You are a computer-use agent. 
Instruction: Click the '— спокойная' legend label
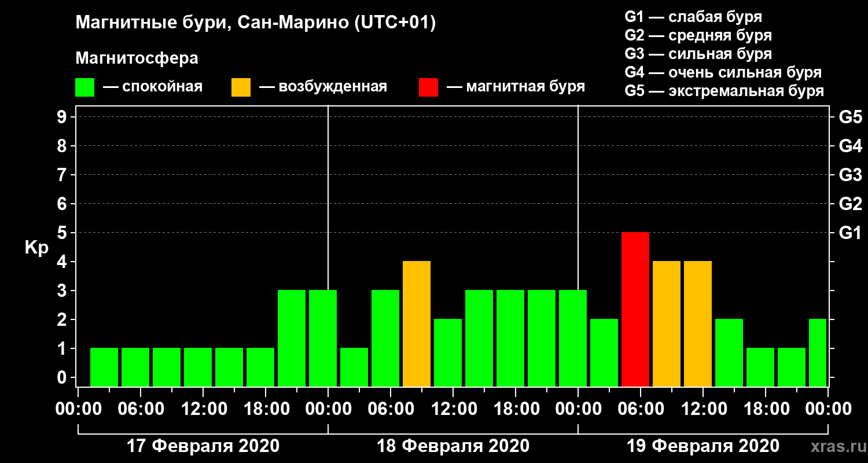(x=153, y=87)
